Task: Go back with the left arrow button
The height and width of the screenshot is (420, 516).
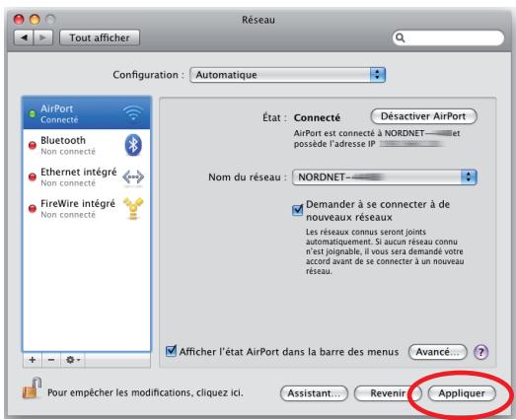Action: click(x=24, y=37)
